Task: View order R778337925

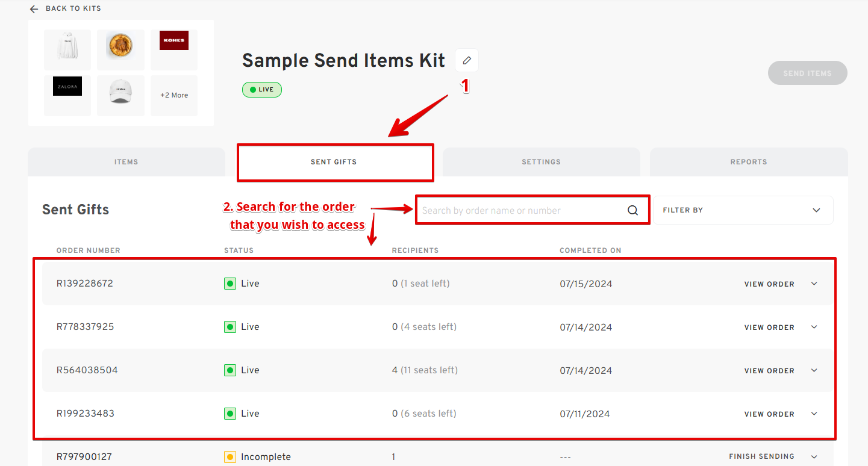Action: coord(769,328)
